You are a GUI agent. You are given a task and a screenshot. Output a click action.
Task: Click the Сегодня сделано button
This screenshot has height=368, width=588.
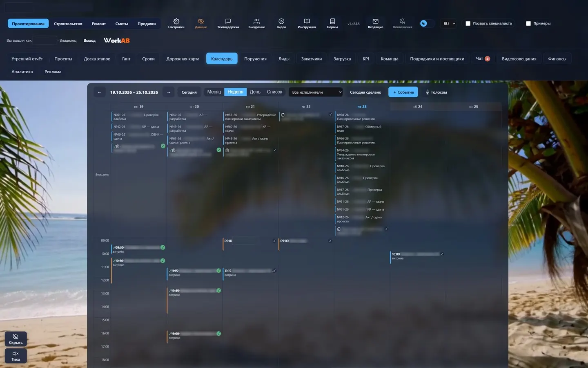coord(365,92)
